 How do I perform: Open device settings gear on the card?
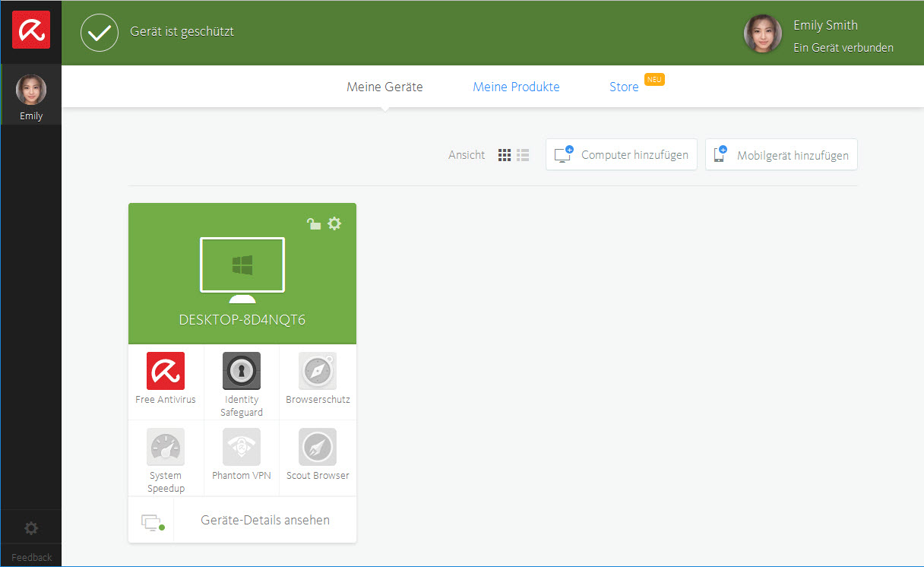point(334,223)
